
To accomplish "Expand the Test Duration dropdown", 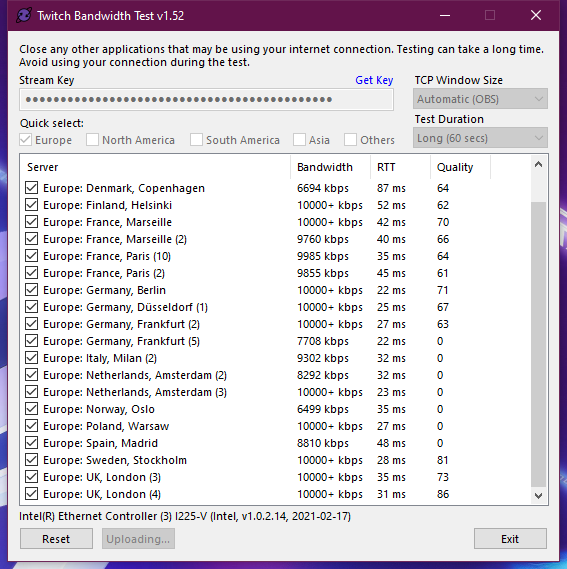I will tap(480, 138).
